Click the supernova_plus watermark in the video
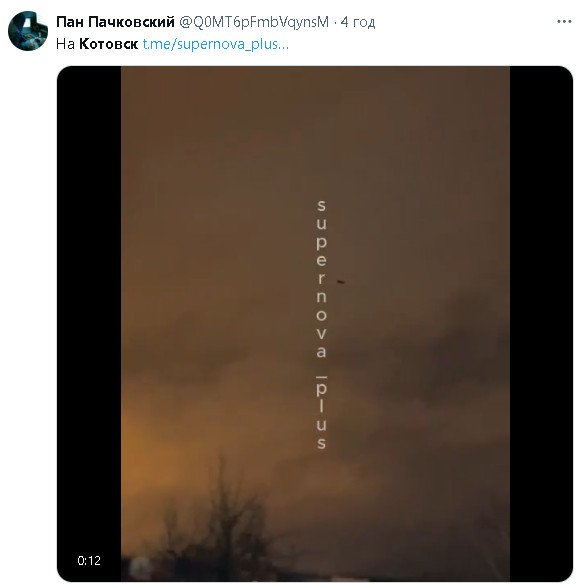 pyautogui.click(x=321, y=324)
